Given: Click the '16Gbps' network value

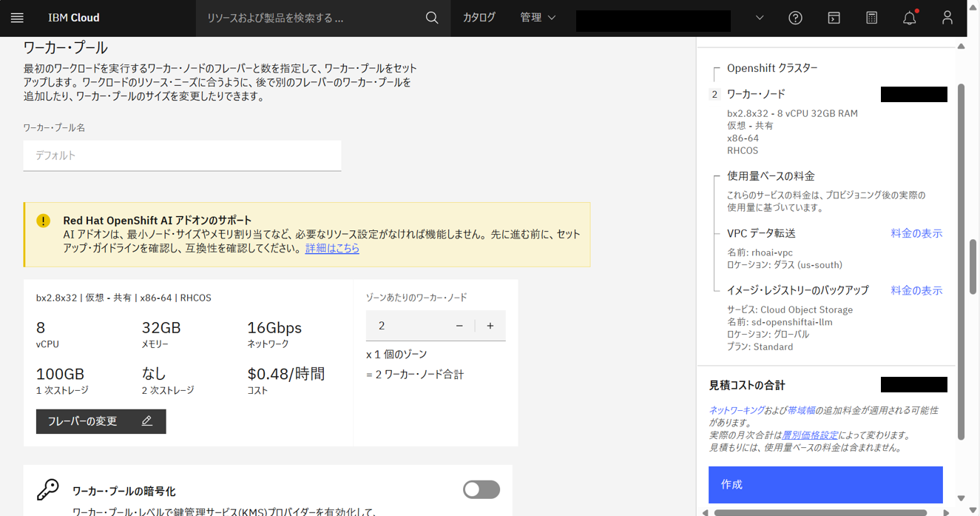Looking at the screenshot, I should [x=274, y=328].
